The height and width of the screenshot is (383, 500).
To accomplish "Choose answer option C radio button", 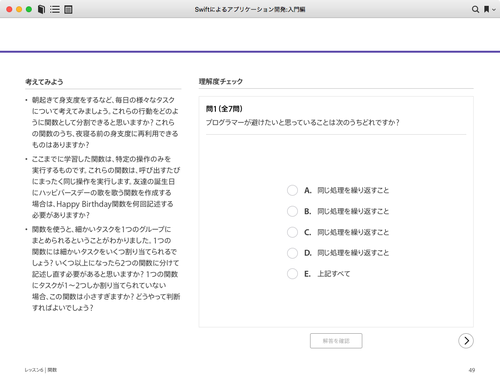I will click(x=292, y=232).
